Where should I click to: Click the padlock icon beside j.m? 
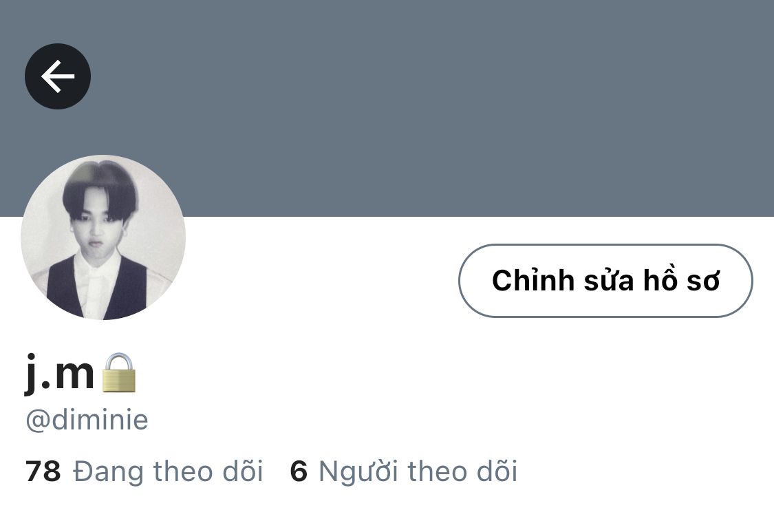(118, 373)
